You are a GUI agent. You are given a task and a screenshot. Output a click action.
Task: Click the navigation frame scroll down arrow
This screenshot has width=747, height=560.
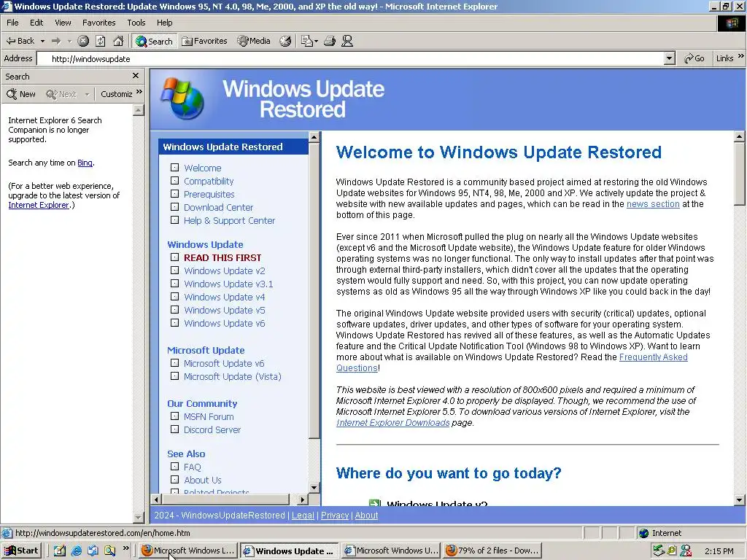click(x=314, y=488)
